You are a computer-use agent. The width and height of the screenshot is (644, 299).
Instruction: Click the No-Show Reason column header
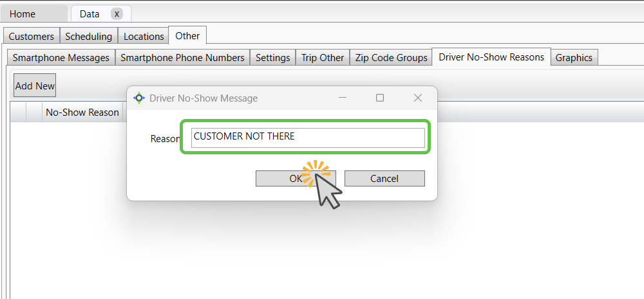[x=82, y=113]
